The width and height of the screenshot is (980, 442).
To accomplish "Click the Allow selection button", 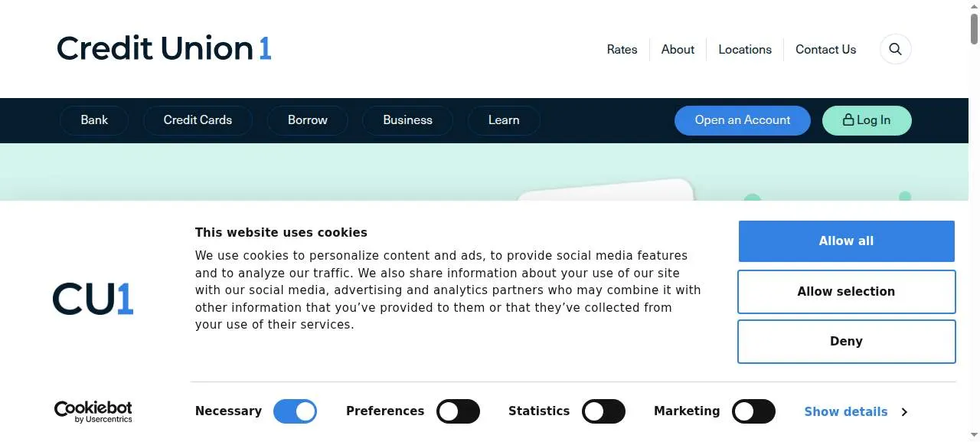I will [x=846, y=292].
